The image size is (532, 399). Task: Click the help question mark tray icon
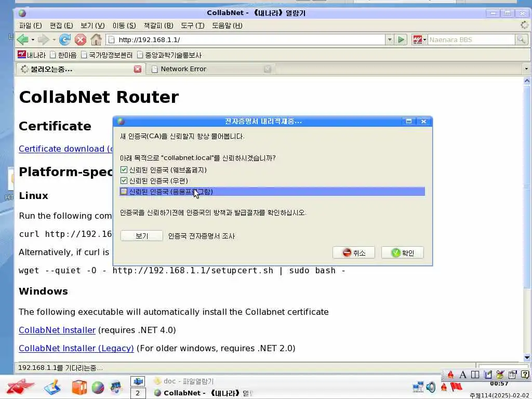coord(525,375)
